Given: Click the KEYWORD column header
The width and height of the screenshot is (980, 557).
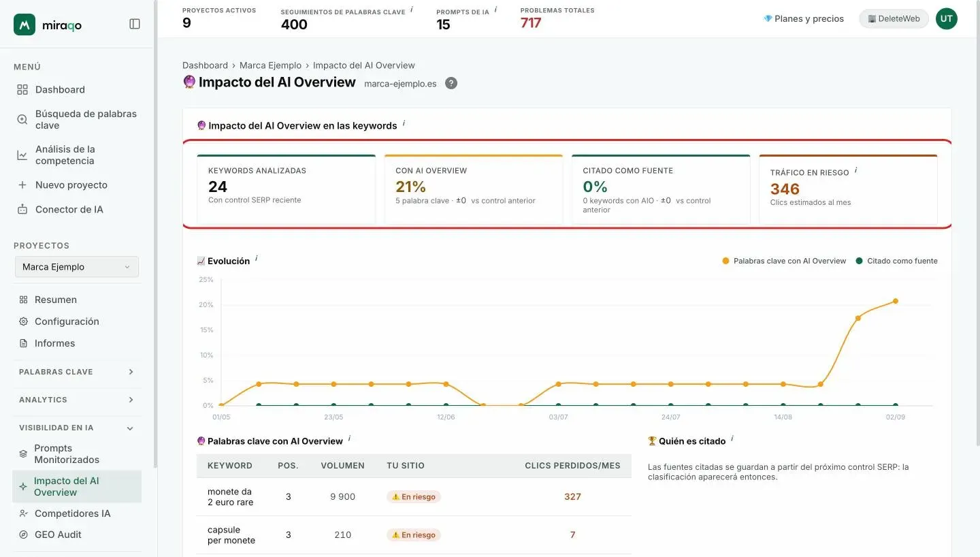Looking at the screenshot, I should (230, 466).
